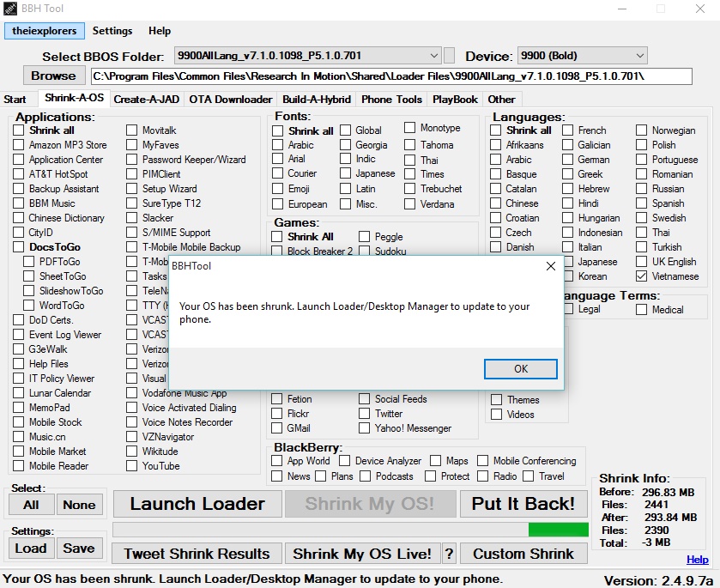
Task: Check the Password Keeper/Wizard checkbox
Action: [132, 160]
